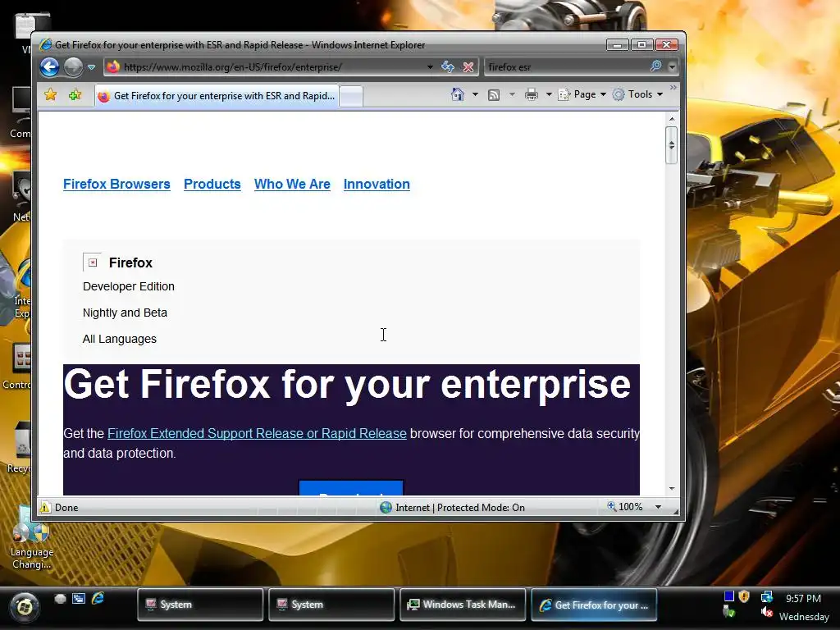The width and height of the screenshot is (840, 630).
Task: Click the search box containing firefox esr
Action: pos(567,67)
